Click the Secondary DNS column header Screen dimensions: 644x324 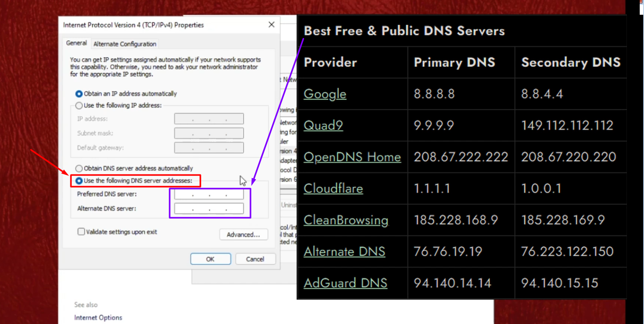point(571,62)
